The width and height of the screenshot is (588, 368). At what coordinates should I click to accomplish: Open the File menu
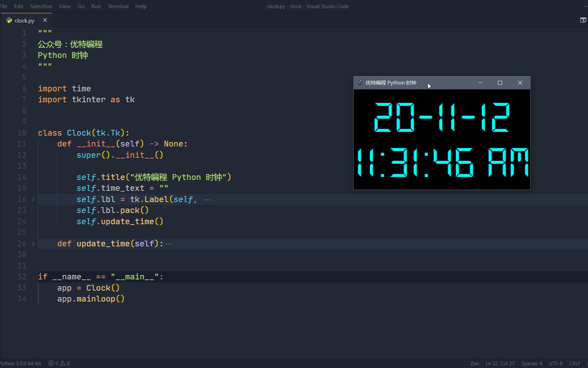[3, 6]
